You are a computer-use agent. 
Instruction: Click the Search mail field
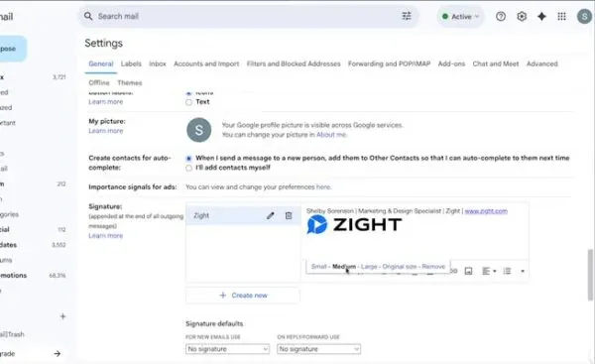tap(249, 16)
